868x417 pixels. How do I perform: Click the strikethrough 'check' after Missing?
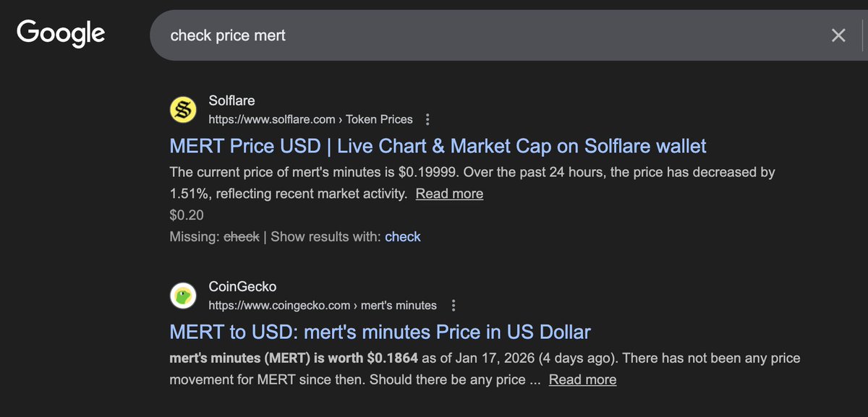point(242,236)
